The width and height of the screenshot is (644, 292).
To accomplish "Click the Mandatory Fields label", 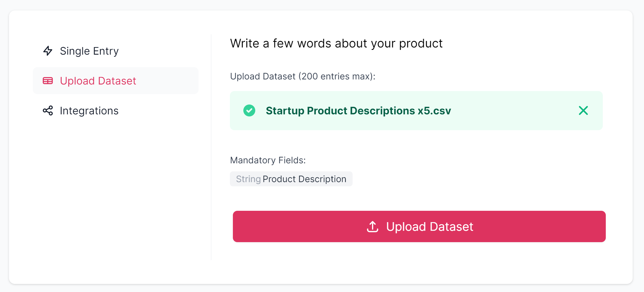I will 268,160.
